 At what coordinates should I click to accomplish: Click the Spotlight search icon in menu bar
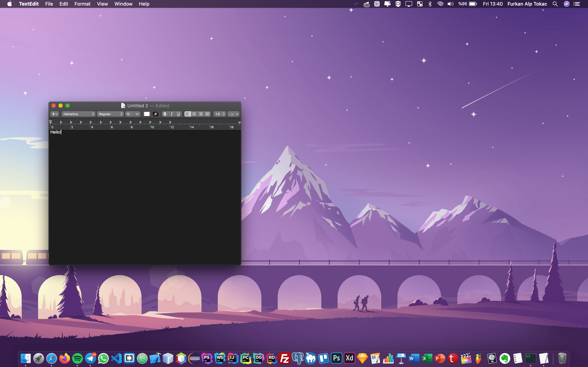pos(555,4)
